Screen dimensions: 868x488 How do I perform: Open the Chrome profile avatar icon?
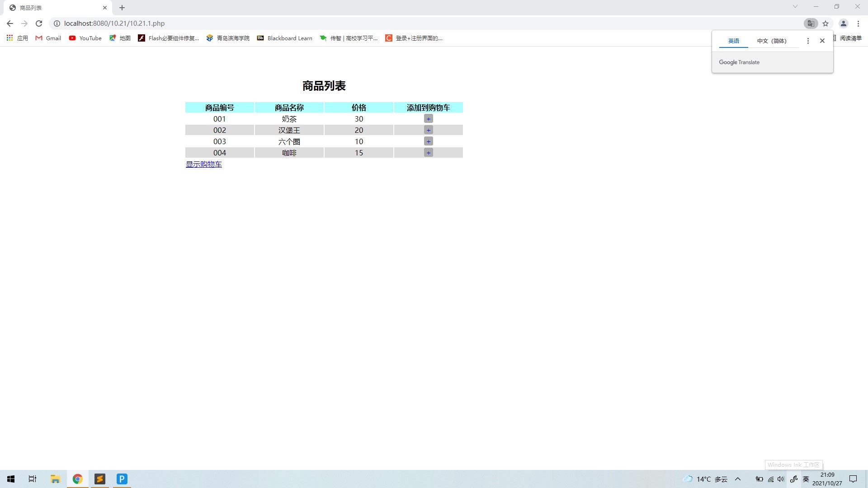click(843, 23)
